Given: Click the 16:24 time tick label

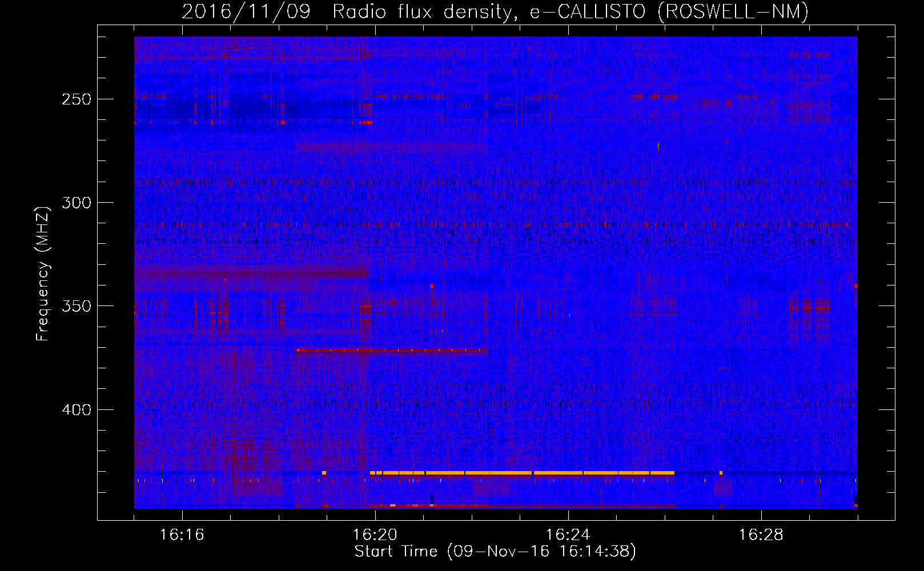Looking at the screenshot, I should point(568,535).
